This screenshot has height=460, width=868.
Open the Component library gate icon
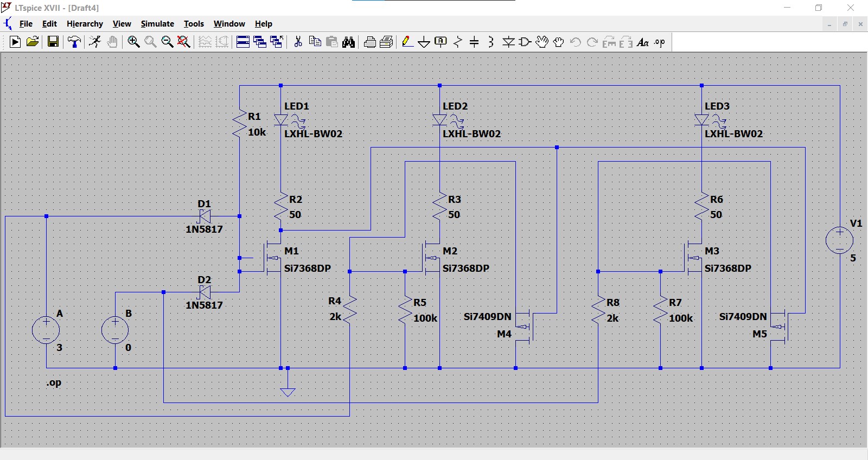(x=525, y=42)
